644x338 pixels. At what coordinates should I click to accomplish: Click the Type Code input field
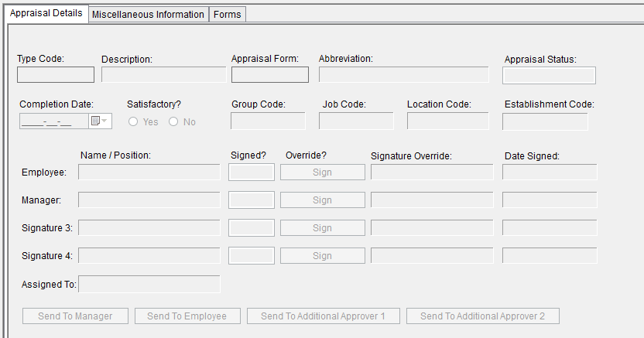56,75
